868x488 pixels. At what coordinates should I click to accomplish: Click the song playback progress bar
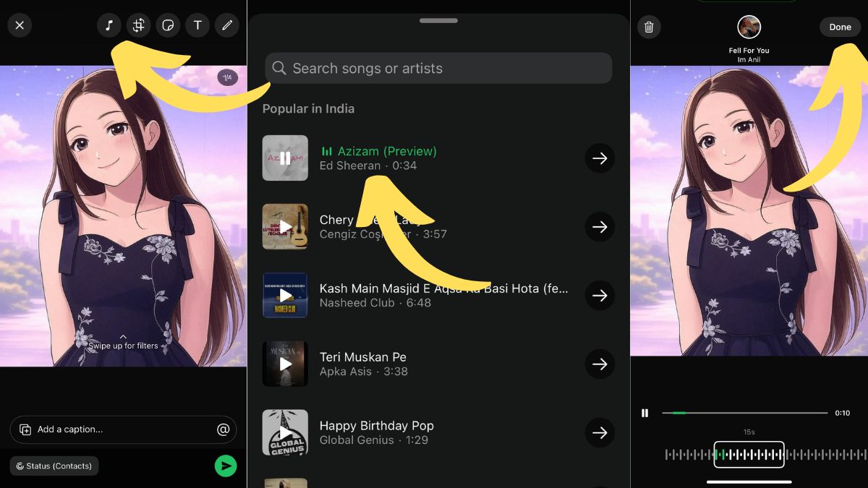tap(745, 413)
